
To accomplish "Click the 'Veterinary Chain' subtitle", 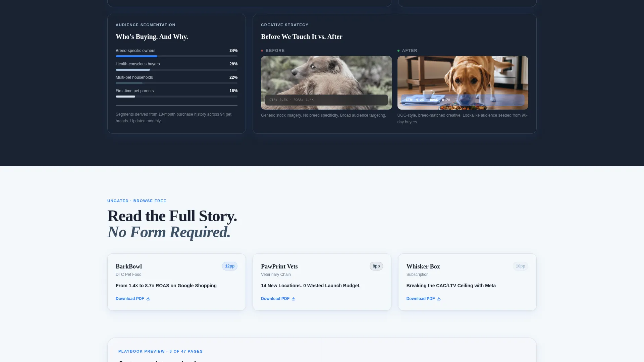I will point(276,275).
